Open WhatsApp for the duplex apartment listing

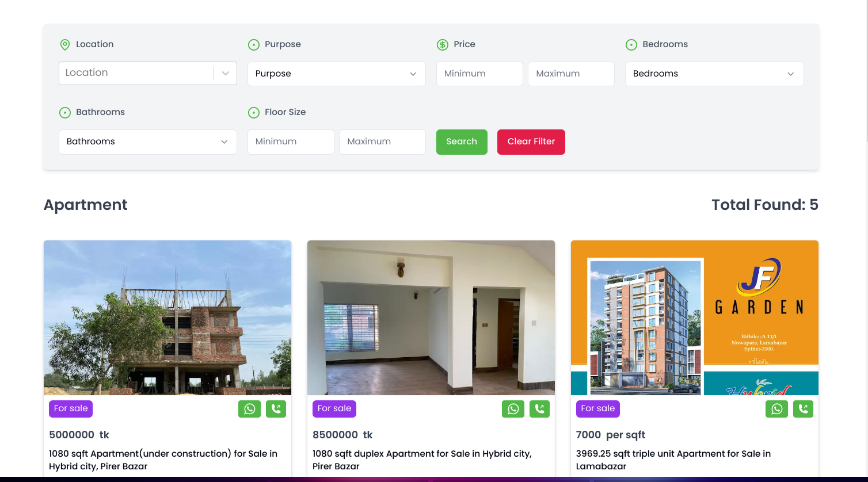point(513,408)
